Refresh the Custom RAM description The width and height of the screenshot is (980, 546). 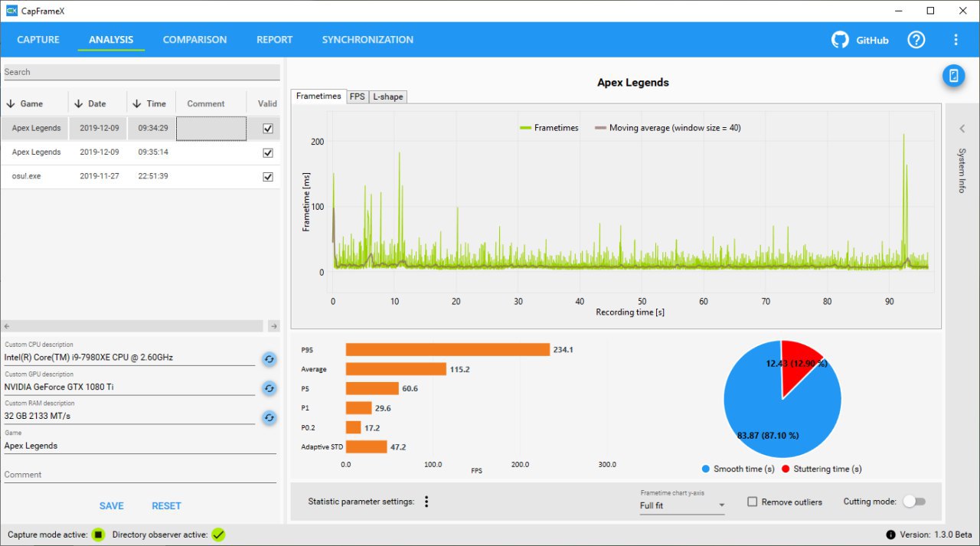[269, 417]
